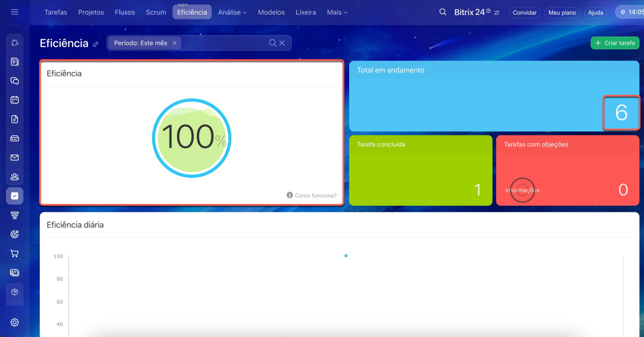Expand the Mais dropdown menu

click(x=337, y=12)
